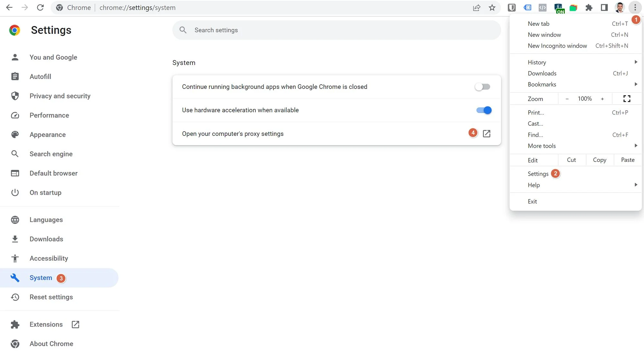Click Reset settings in the sidebar
Viewport: 644px width, 353px height.
click(51, 296)
